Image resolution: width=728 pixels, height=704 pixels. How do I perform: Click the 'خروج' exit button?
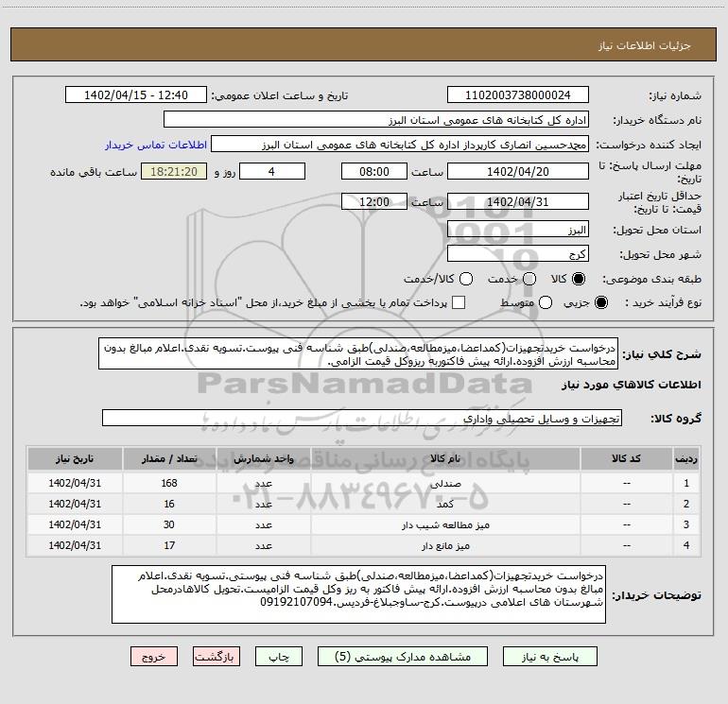[154, 657]
